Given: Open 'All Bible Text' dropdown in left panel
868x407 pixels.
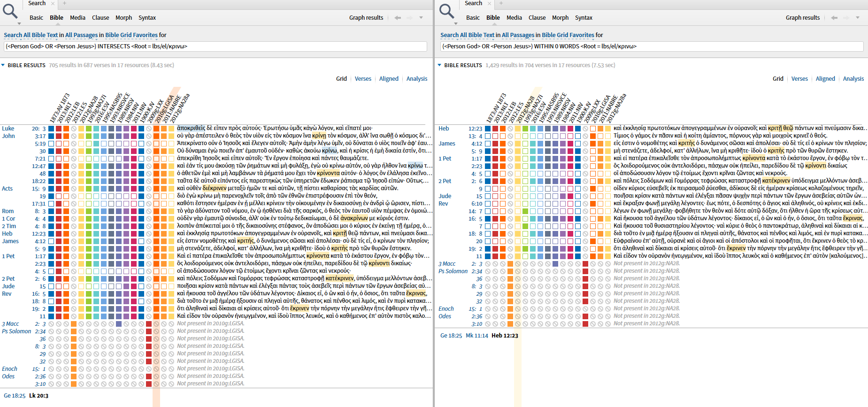Looking at the screenshot, I should click(x=40, y=35).
